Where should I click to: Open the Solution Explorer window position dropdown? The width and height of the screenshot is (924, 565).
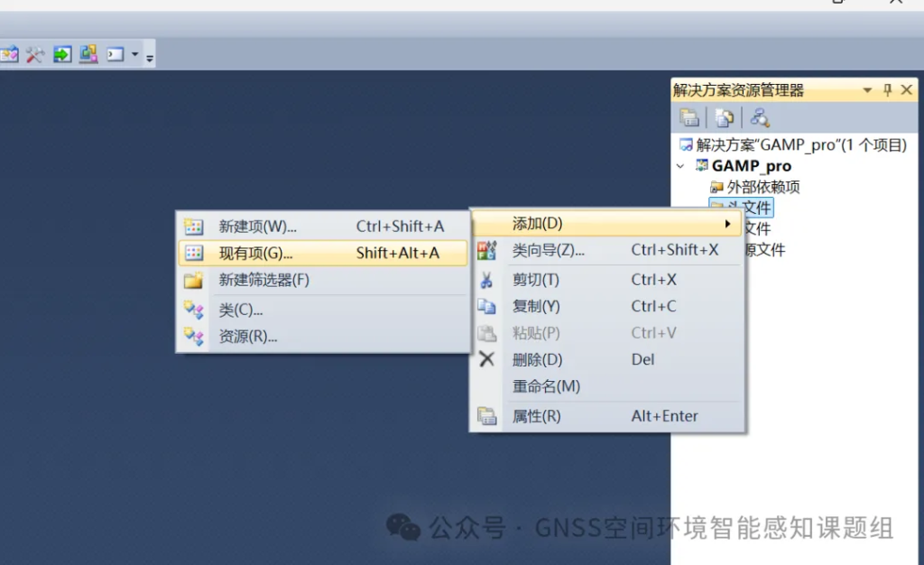[x=867, y=90]
